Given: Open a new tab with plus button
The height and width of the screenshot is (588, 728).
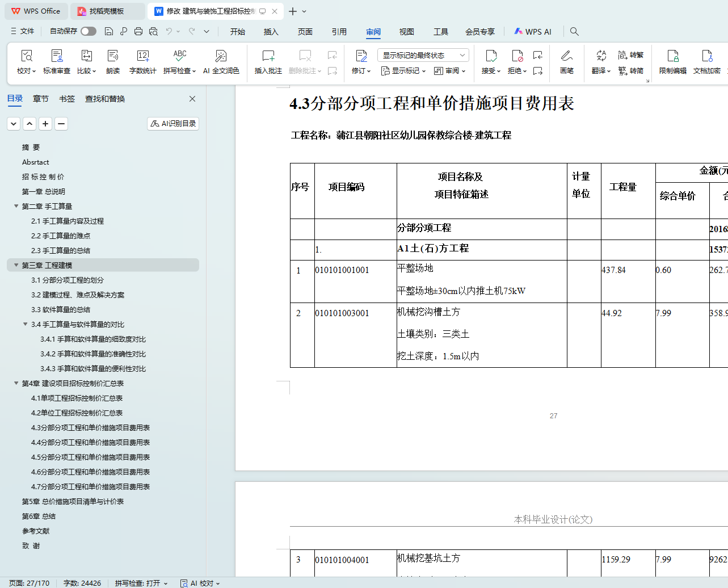Looking at the screenshot, I should [x=293, y=11].
